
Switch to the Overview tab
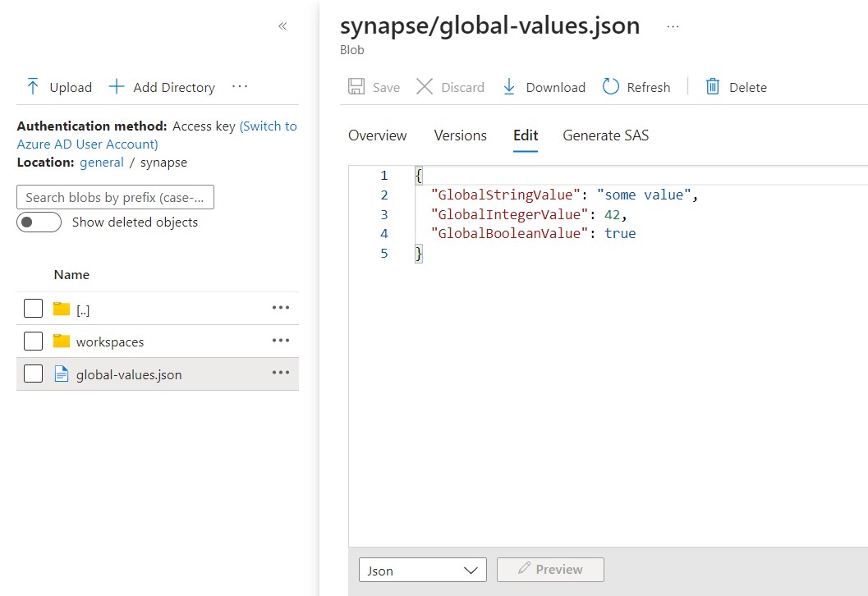point(377,135)
